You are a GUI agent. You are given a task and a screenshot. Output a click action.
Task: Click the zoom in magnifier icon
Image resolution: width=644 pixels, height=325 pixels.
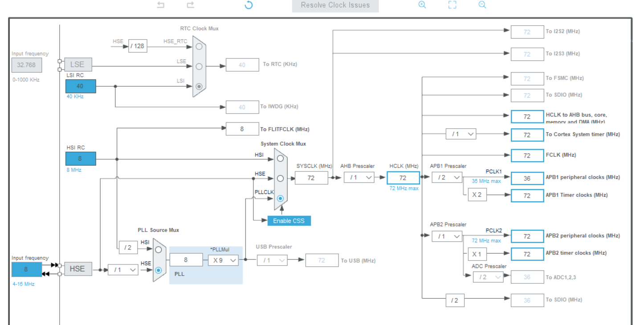[x=422, y=5]
